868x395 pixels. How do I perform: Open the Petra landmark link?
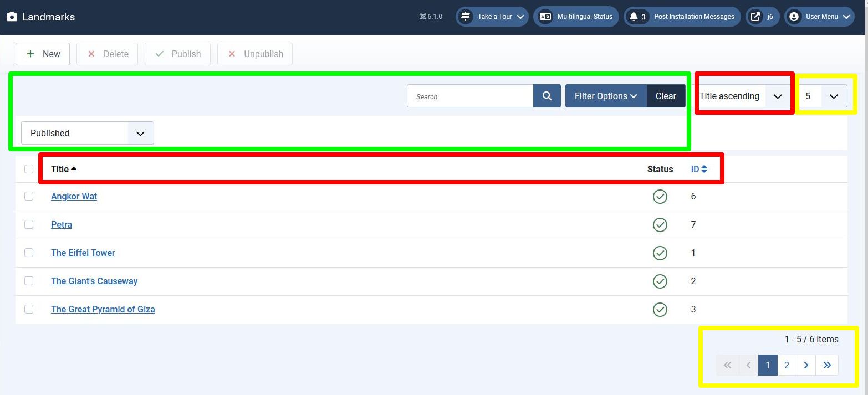tap(62, 224)
